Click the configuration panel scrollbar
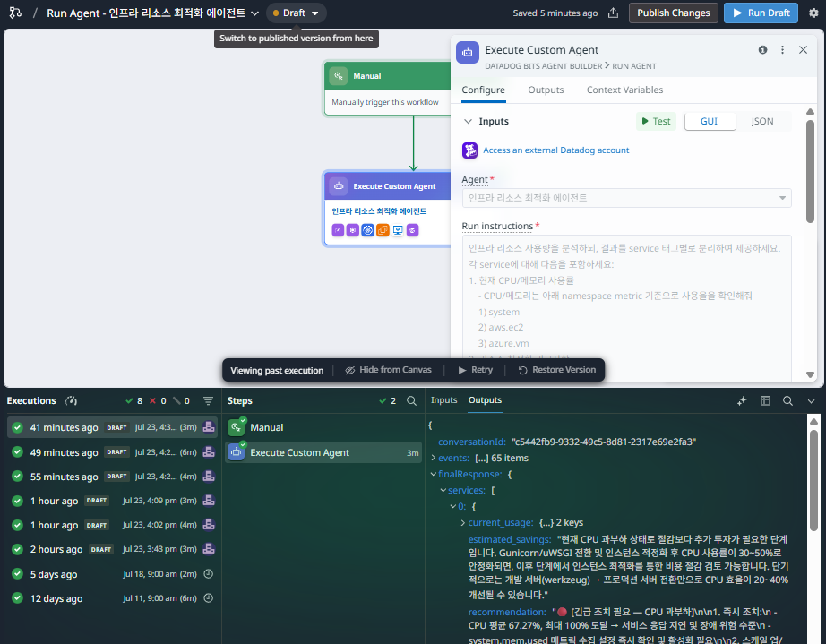Image resolution: width=826 pixels, height=644 pixels. [x=810, y=172]
